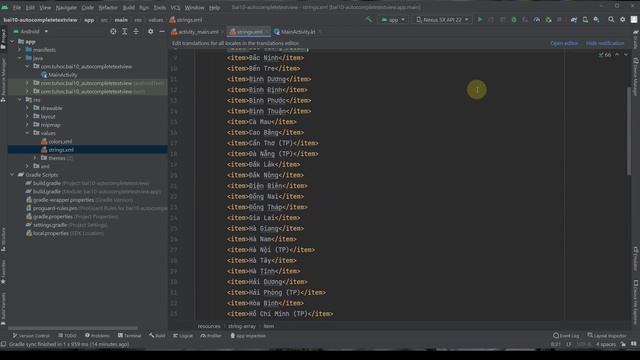
Task: Click the editor vertical scrollbar
Action: pos(629,131)
